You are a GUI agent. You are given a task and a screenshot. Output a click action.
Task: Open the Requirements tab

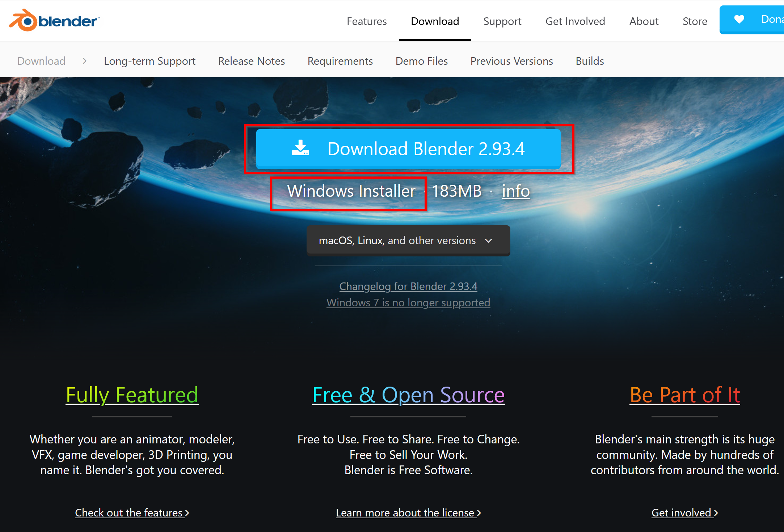pyautogui.click(x=340, y=61)
